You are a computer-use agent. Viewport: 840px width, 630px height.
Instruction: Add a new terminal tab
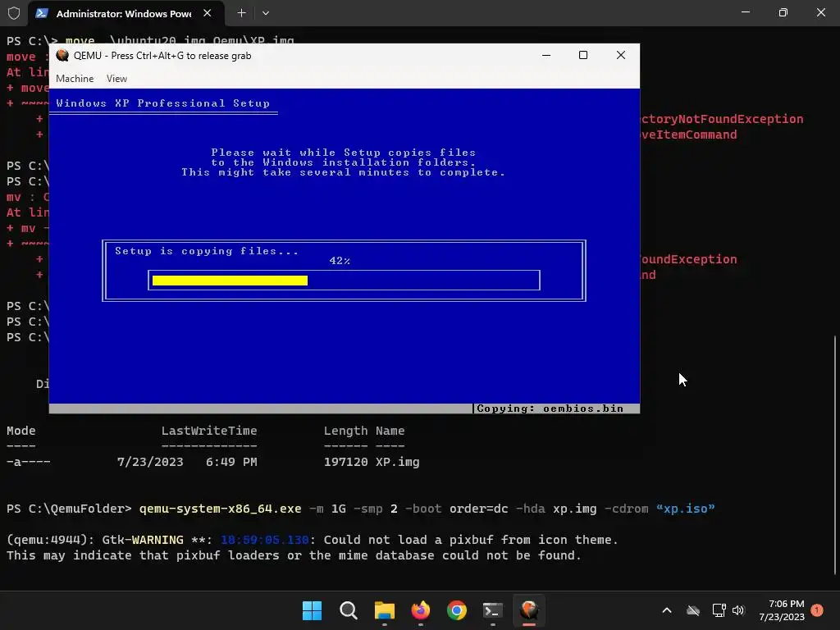tap(242, 13)
